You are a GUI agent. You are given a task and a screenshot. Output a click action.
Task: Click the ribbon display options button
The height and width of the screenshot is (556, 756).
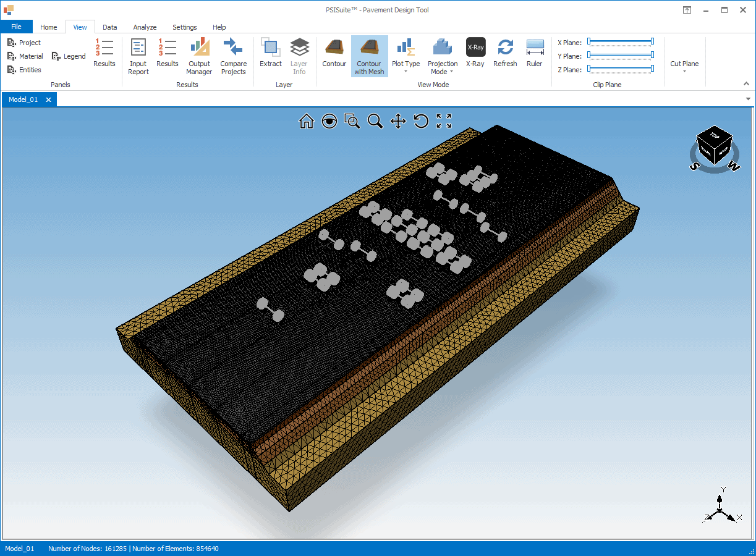[x=687, y=10]
